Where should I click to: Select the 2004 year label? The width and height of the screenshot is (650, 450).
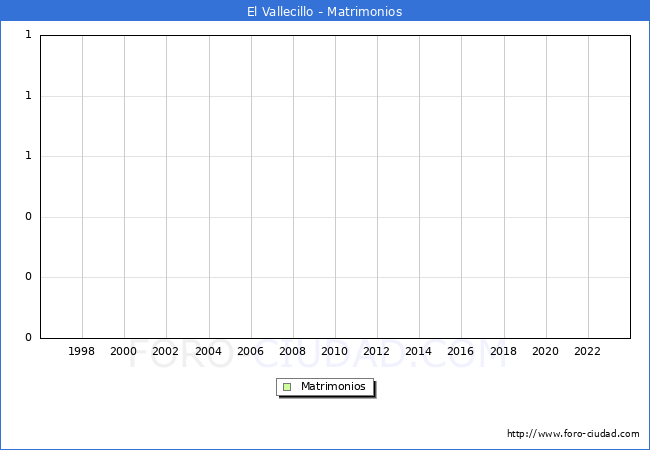pos(209,352)
